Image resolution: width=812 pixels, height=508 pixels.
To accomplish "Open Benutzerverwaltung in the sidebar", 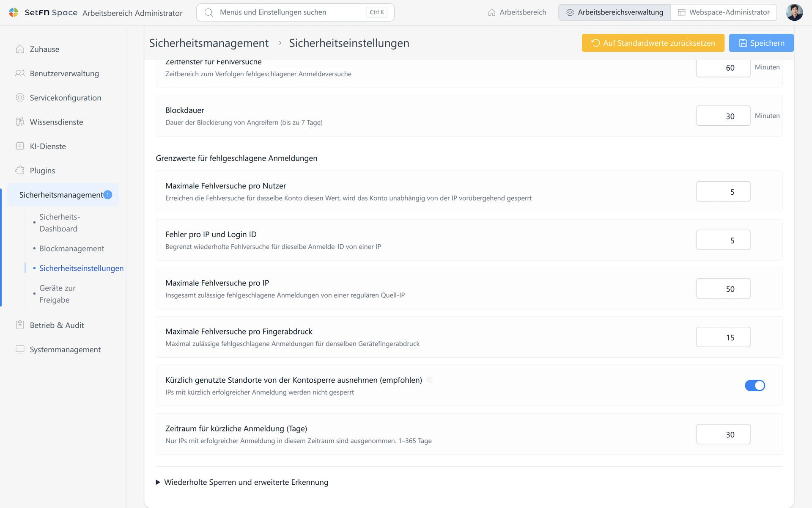I will (x=63, y=73).
